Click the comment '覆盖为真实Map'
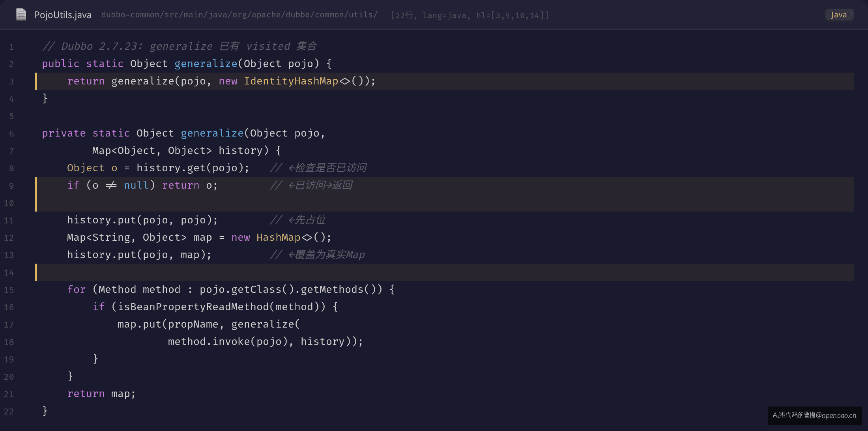Image resolution: width=868 pixels, height=431 pixels. pyautogui.click(x=330, y=255)
